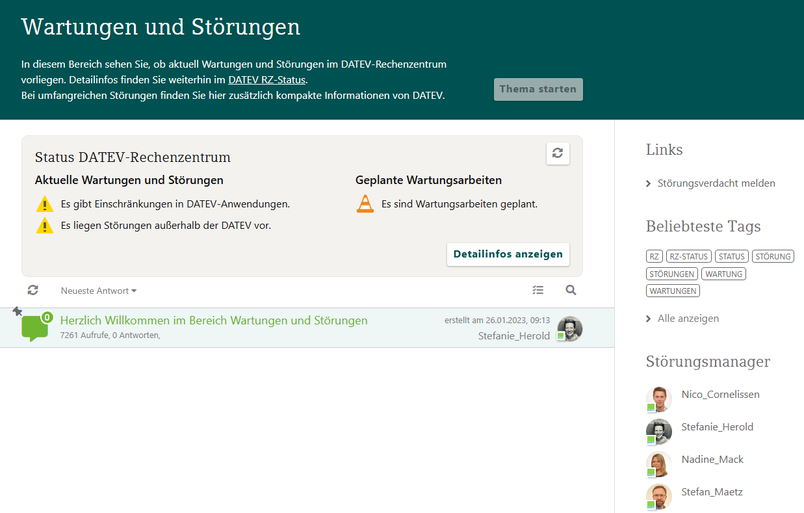Image resolution: width=804 pixels, height=513 pixels.
Task: Click the 'Geplante Wartungsarbeiten' heading
Action: 429,180
